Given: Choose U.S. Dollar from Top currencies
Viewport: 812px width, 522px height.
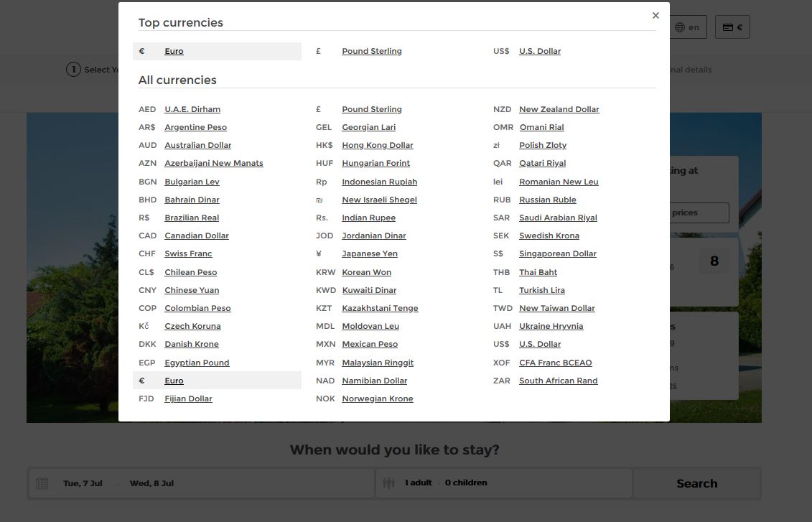Looking at the screenshot, I should [539, 52].
